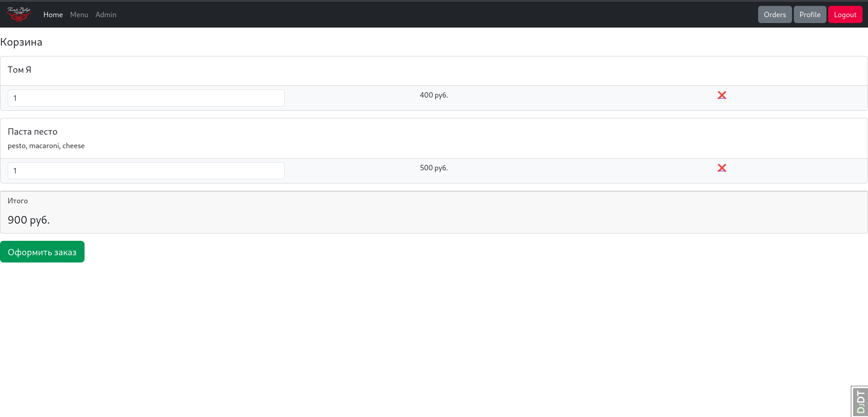Focus the quantity field for Том Я

[146, 98]
